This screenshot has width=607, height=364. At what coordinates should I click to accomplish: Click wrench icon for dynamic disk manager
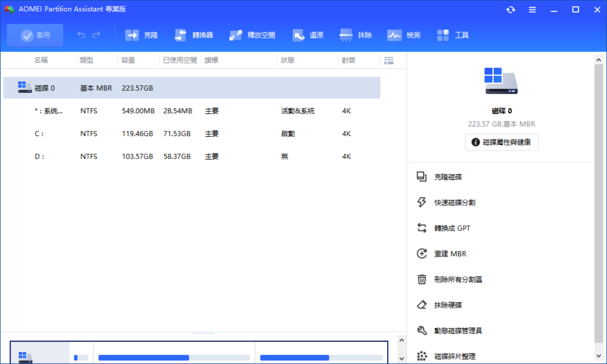(422, 331)
